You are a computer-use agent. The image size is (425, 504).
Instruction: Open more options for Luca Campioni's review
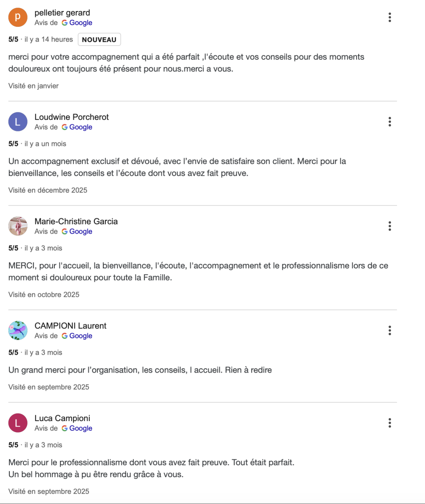[x=389, y=423]
